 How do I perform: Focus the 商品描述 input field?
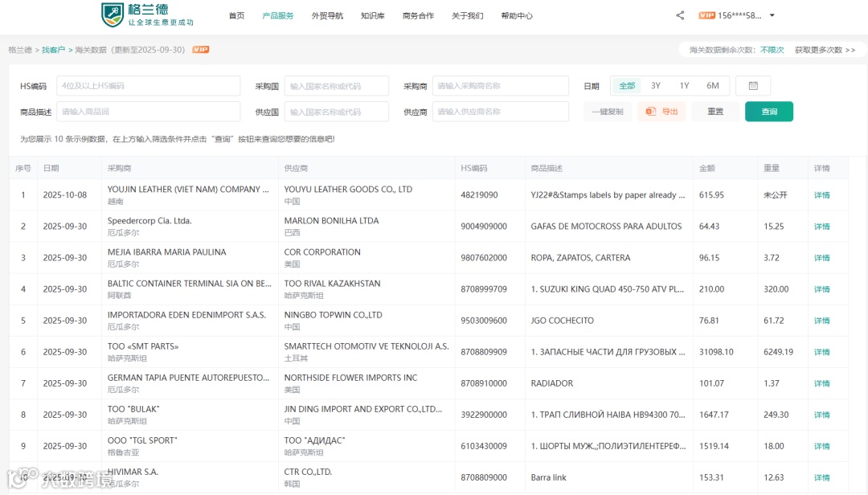tap(149, 111)
